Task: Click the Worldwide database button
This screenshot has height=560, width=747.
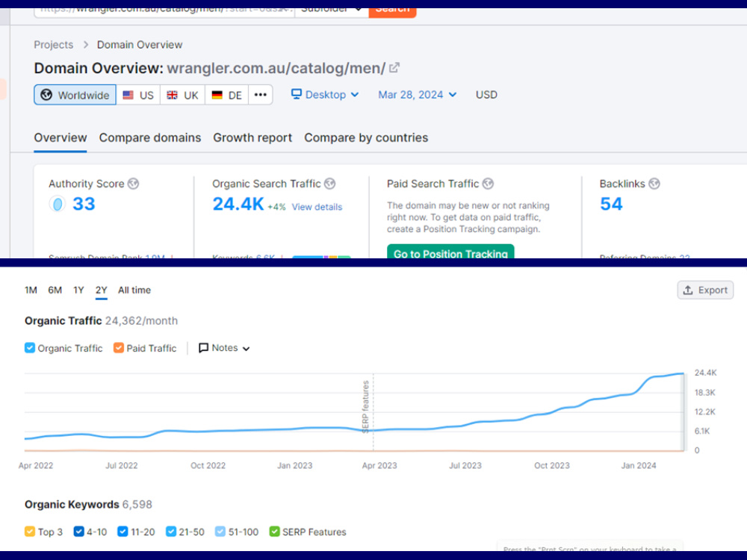Action: pyautogui.click(x=75, y=95)
